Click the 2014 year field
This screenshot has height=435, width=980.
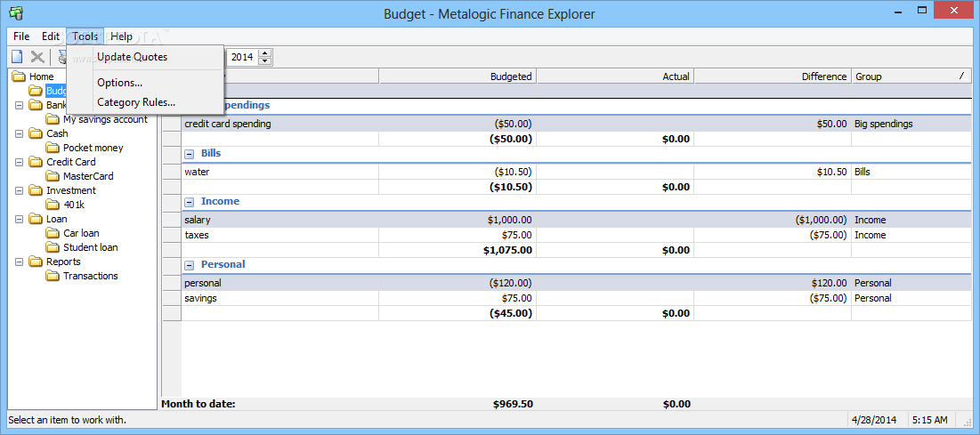click(x=242, y=57)
